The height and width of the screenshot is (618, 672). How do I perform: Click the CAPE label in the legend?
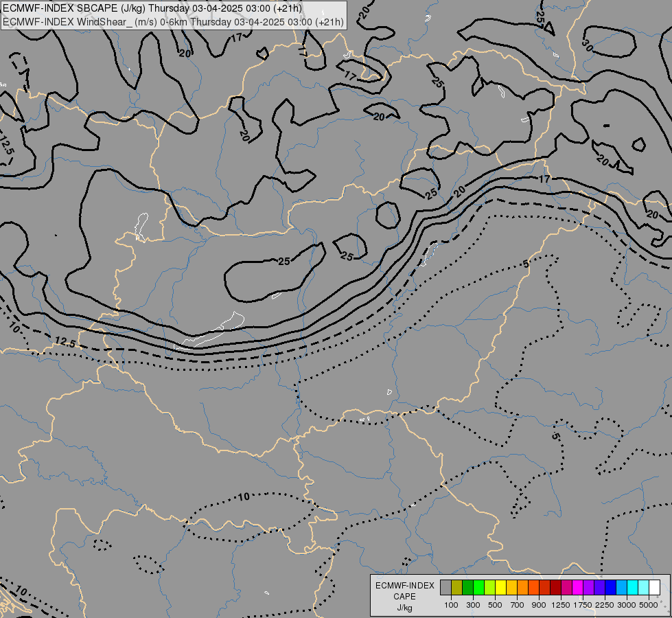pos(404,597)
